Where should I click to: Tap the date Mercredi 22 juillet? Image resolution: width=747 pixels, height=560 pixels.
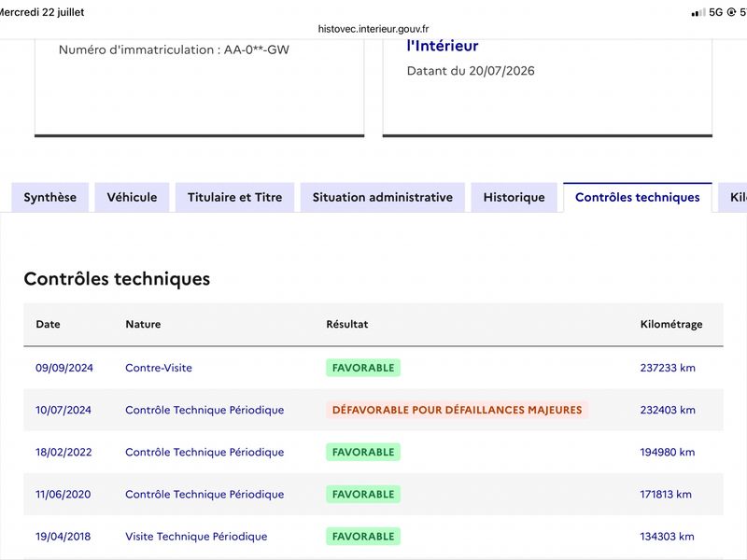(42, 12)
